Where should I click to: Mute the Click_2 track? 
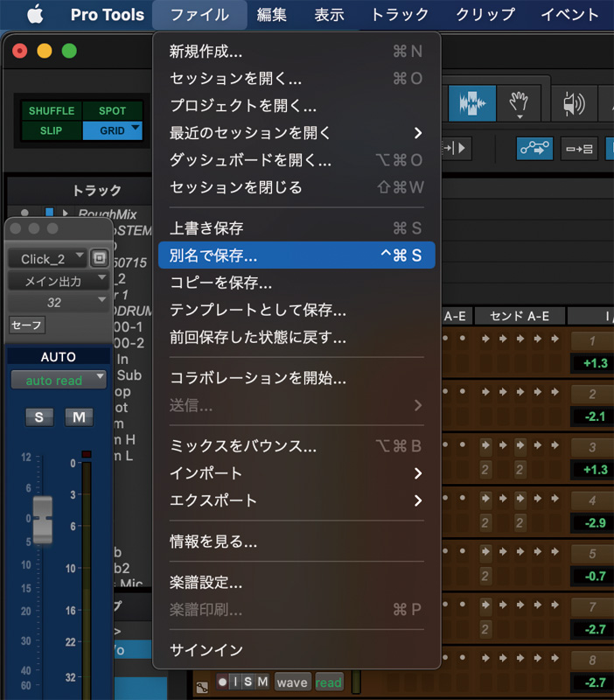[79, 417]
